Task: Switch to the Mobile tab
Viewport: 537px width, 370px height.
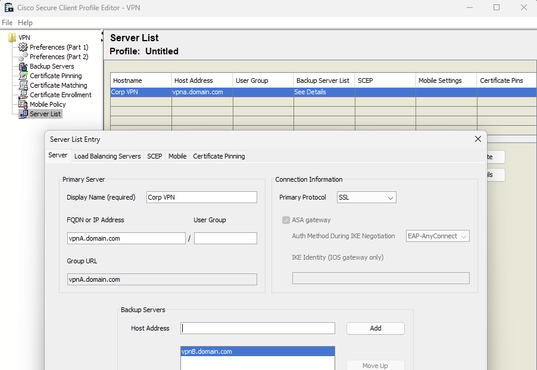Action: coord(177,156)
